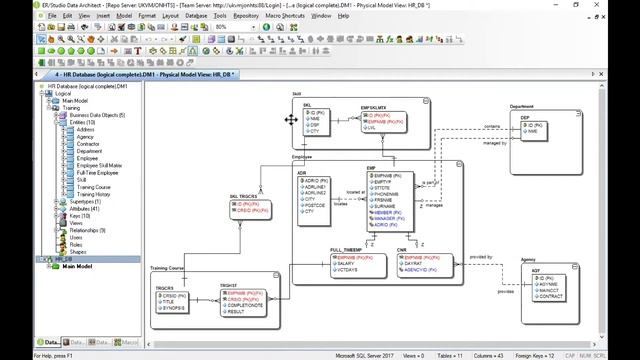640x360 pixels.
Task: Click the SKL_TRGCRS table in the diagram
Action: point(250,209)
